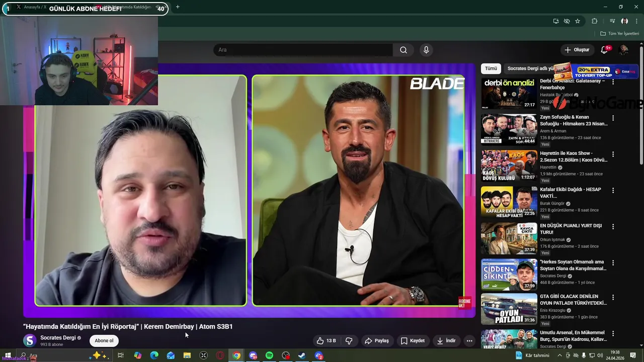Click the YouTube search input field
This screenshot has width=644, height=362.
pos(303,50)
